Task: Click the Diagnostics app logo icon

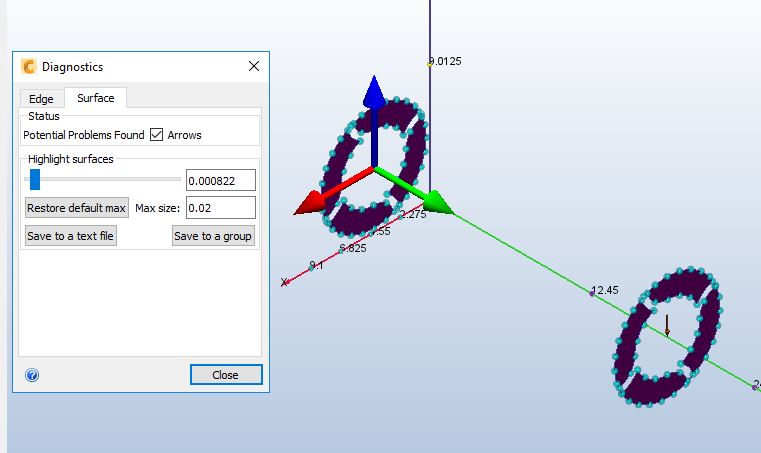Action: point(29,67)
